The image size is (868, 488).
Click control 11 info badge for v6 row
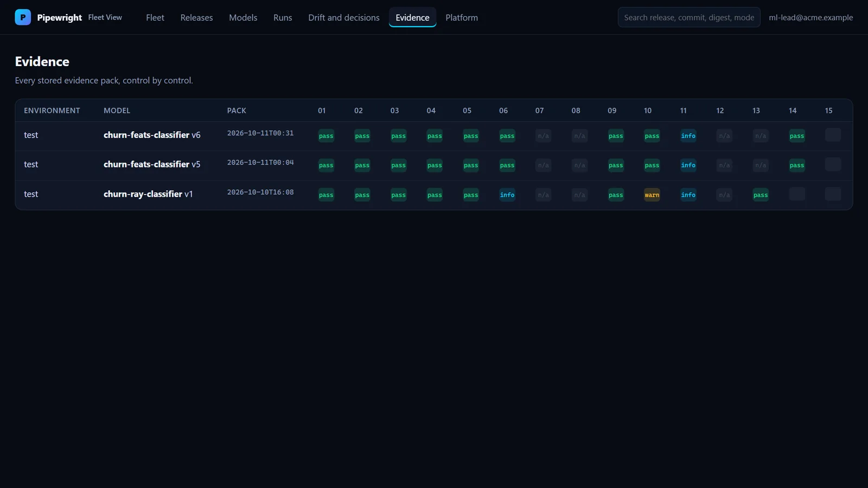pyautogui.click(x=688, y=136)
